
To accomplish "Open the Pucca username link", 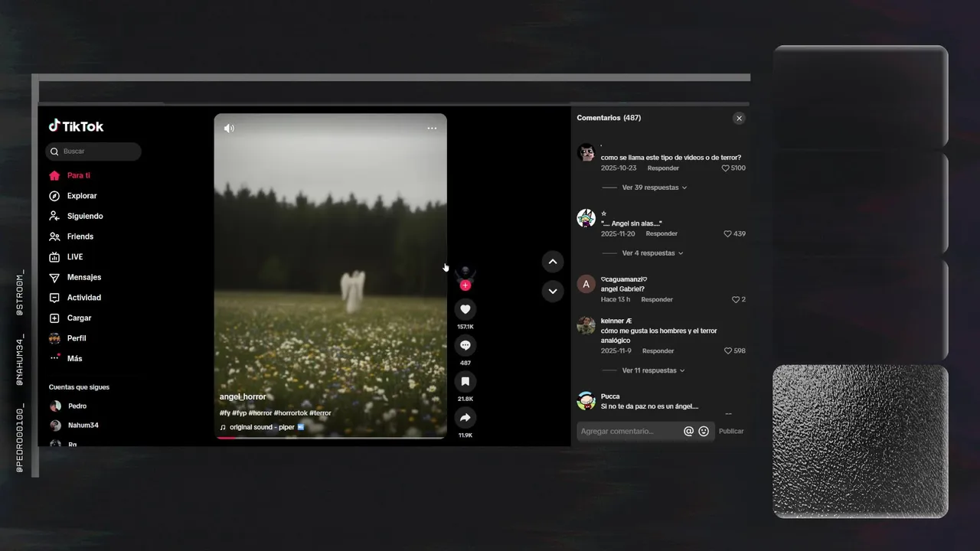I will [x=610, y=396].
